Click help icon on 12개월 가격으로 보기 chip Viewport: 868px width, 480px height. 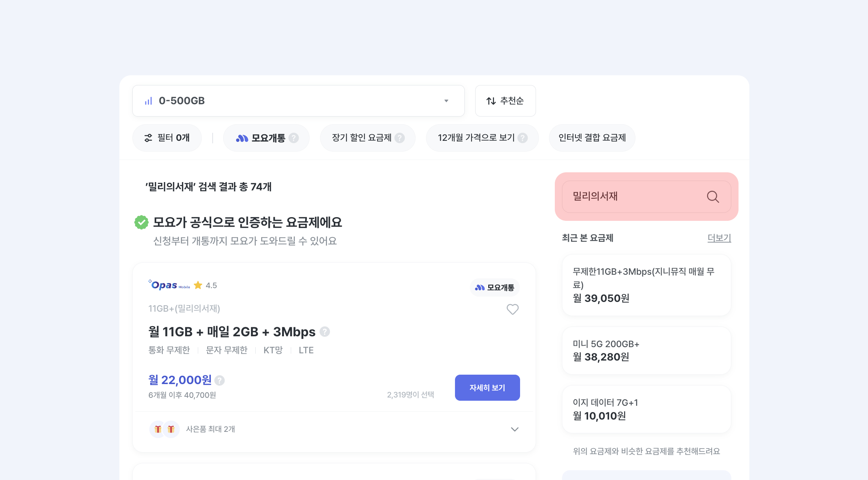coord(523,138)
